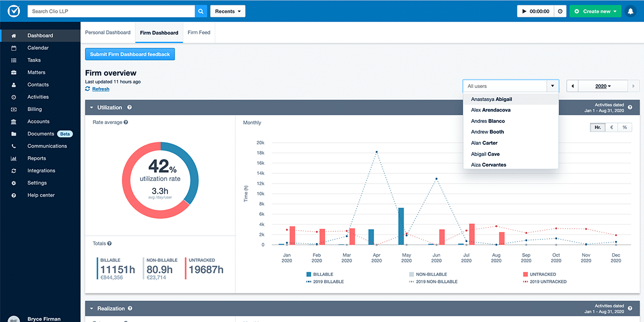The image size is (644, 322).
Task: Go to next year arrow
Action: (x=634, y=86)
